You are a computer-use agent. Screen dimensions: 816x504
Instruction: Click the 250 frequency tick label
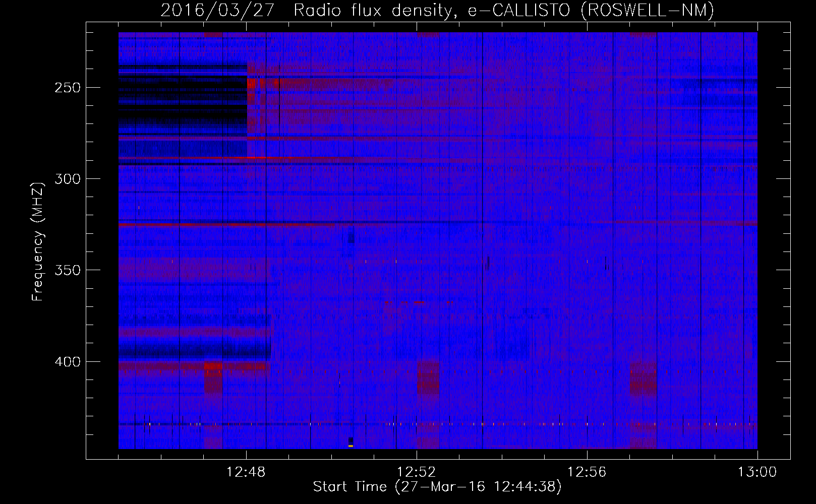[68, 88]
